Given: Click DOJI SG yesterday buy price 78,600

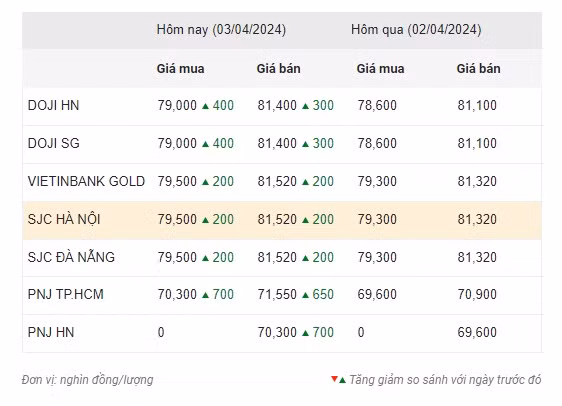Looking at the screenshot, I should tap(377, 143).
